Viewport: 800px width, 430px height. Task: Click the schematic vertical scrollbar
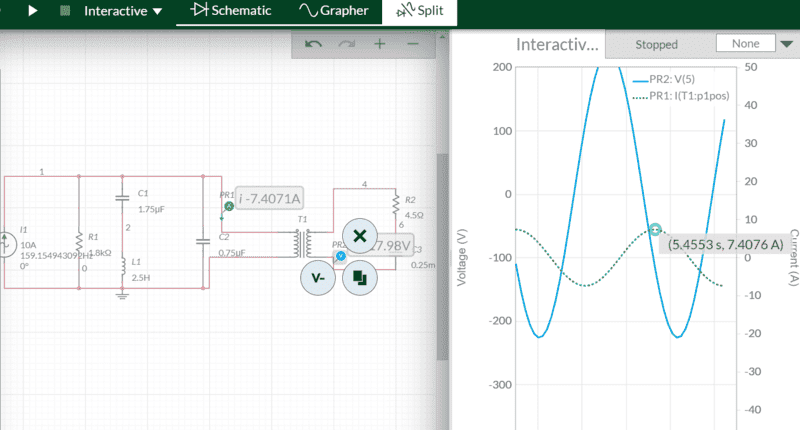[x=443, y=257]
